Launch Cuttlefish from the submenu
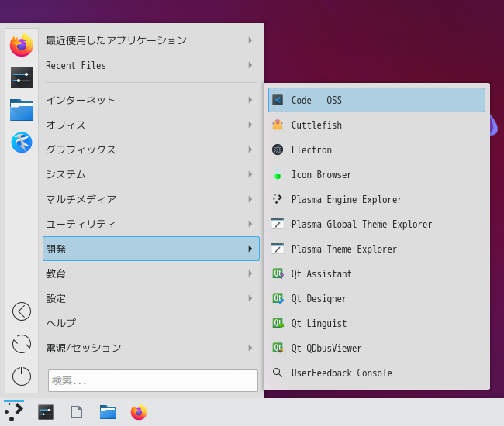Image resolution: width=504 pixels, height=426 pixels. click(x=377, y=125)
